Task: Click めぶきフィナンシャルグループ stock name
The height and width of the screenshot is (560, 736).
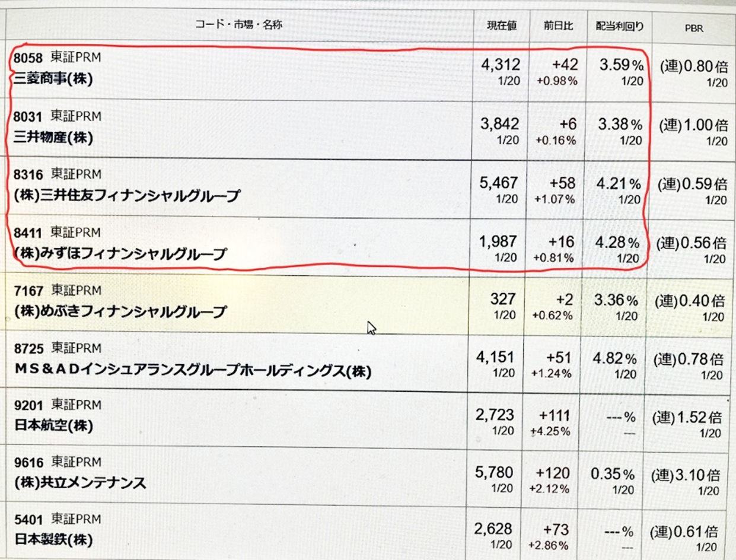Action: pyautogui.click(x=120, y=311)
